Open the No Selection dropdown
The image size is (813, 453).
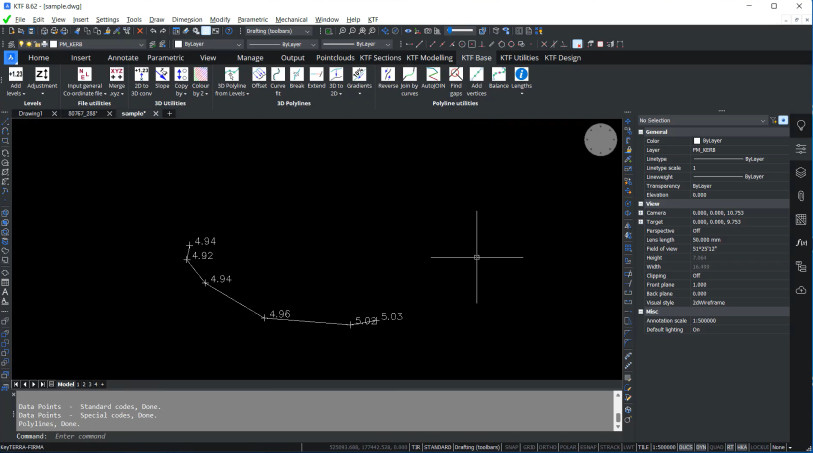tap(702, 120)
